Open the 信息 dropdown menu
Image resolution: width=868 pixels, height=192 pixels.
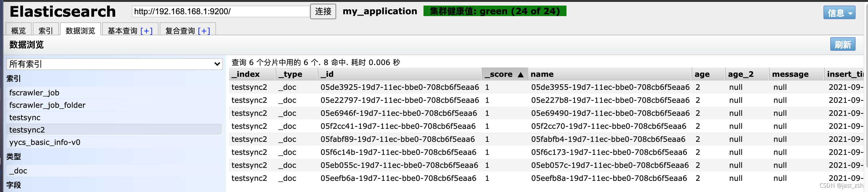[x=839, y=13]
